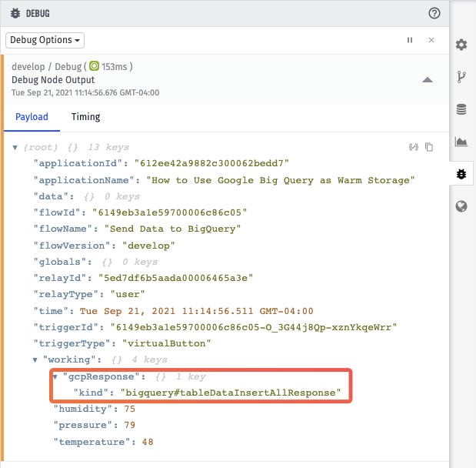This screenshot has height=468, width=476.
Task: Copy the payload to clipboard
Action: coord(429,147)
